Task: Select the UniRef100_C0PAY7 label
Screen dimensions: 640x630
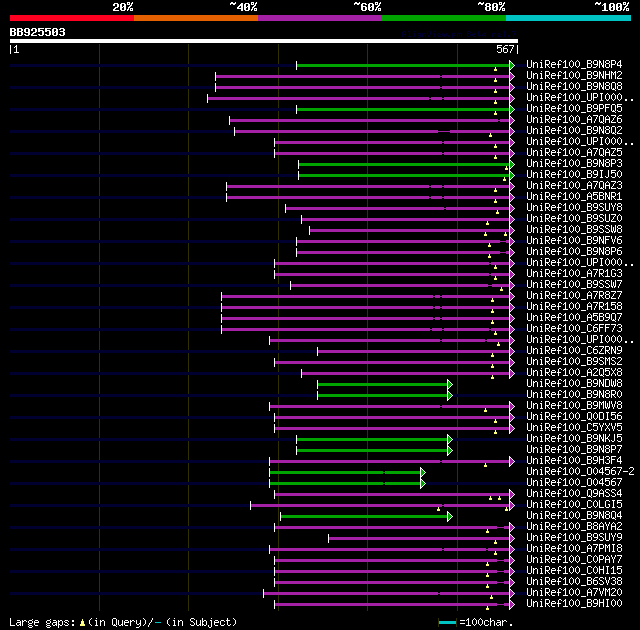Action: pyautogui.click(x=574, y=560)
